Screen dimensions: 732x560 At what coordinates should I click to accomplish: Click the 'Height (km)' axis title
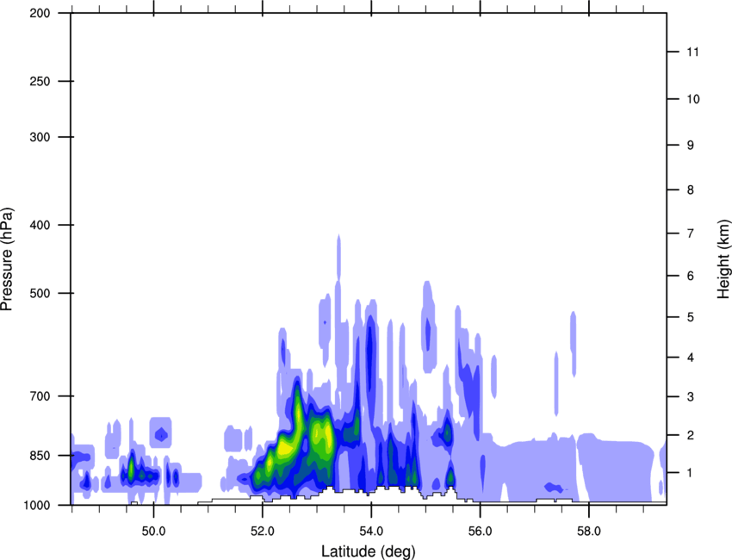tap(723, 259)
